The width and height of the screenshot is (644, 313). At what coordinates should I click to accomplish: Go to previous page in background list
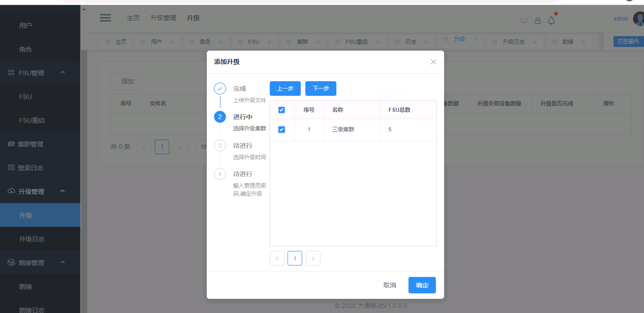pos(144,147)
